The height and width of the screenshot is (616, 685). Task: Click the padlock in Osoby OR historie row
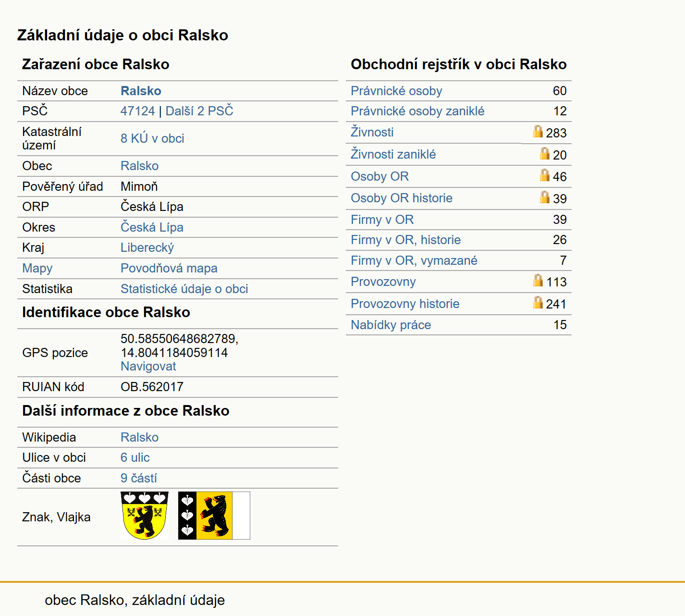point(545,197)
